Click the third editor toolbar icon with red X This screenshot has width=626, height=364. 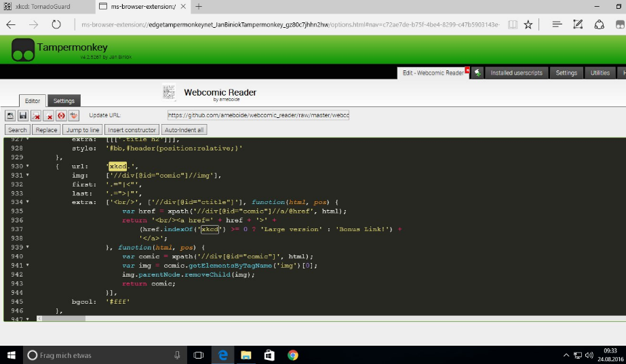pyautogui.click(x=35, y=115)
